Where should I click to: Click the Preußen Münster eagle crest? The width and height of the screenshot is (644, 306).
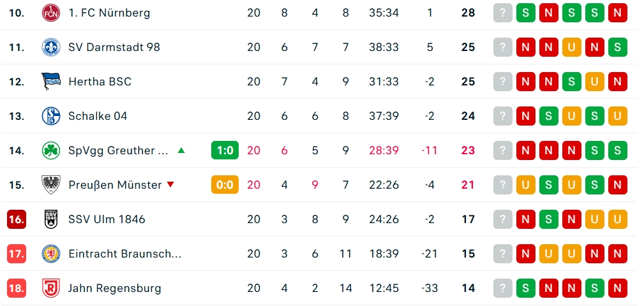pyautogui.click(x=50, y=185)
